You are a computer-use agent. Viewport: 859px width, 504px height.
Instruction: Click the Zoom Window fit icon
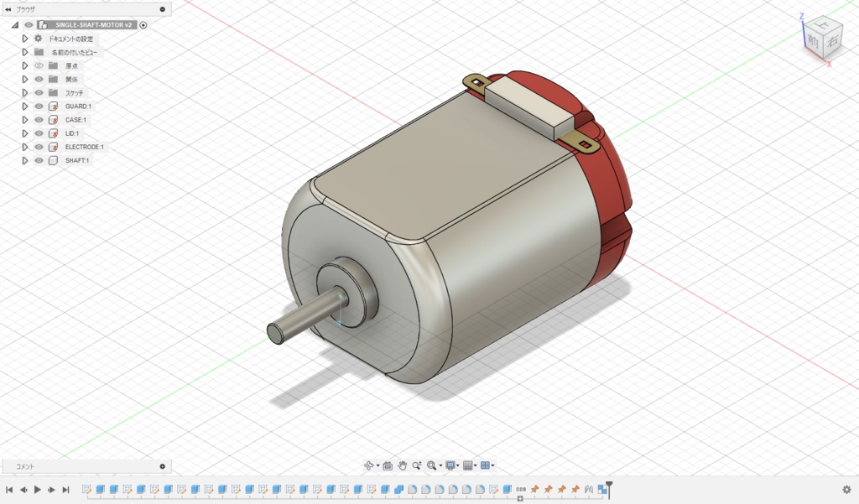tap(432, 465)
